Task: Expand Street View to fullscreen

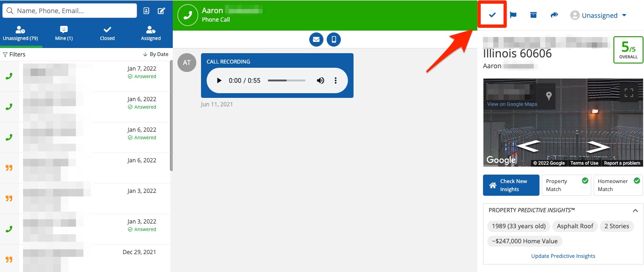Action: click(628, 93)
